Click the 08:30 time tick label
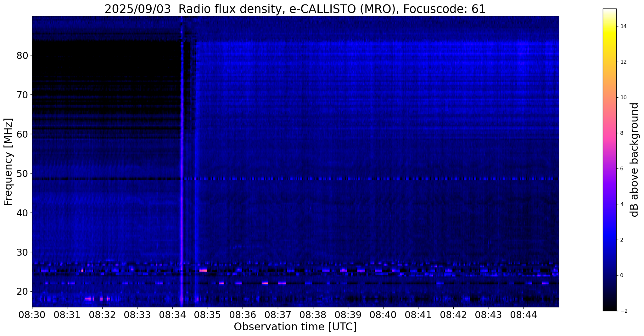This screenshot has height=336, width=644. pos(32,315)
